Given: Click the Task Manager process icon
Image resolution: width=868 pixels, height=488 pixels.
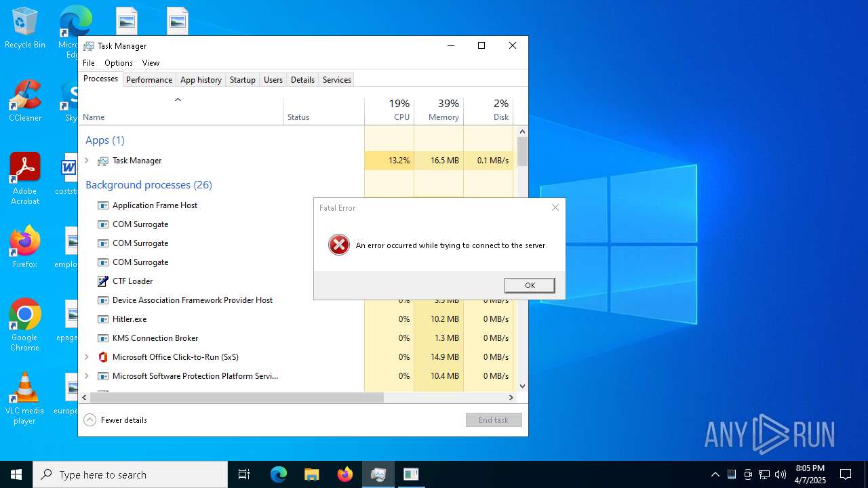Looking at the screenshot, I should point(103,161).
